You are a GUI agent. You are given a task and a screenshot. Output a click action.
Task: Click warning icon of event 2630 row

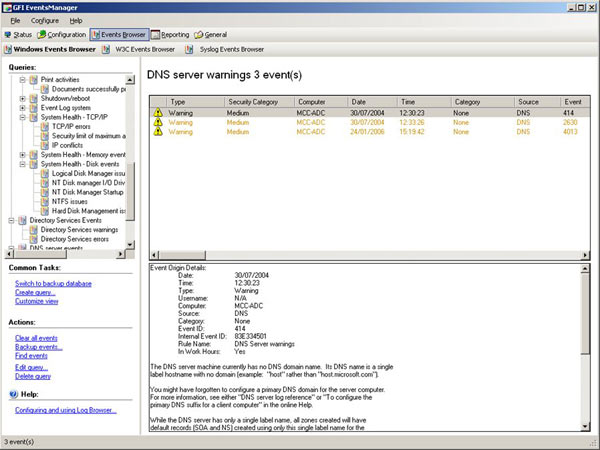[x=158, y=122]
